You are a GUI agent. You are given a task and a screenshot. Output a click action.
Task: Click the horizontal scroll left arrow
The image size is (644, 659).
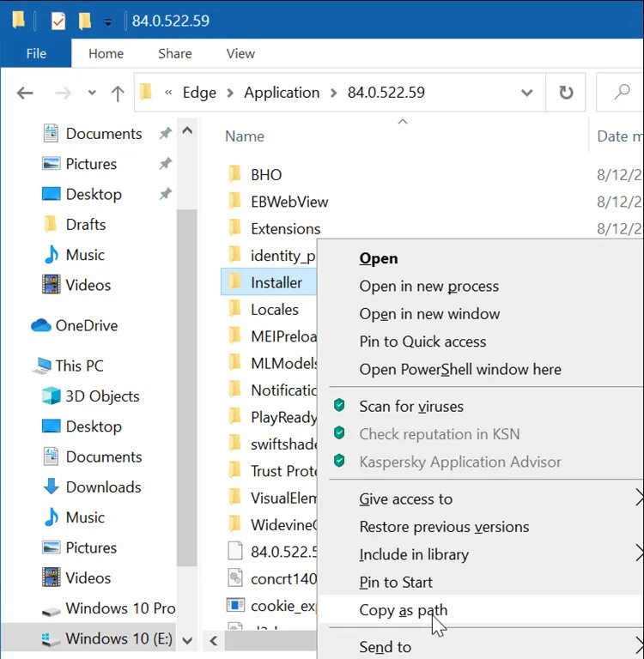tap(214, 641)
